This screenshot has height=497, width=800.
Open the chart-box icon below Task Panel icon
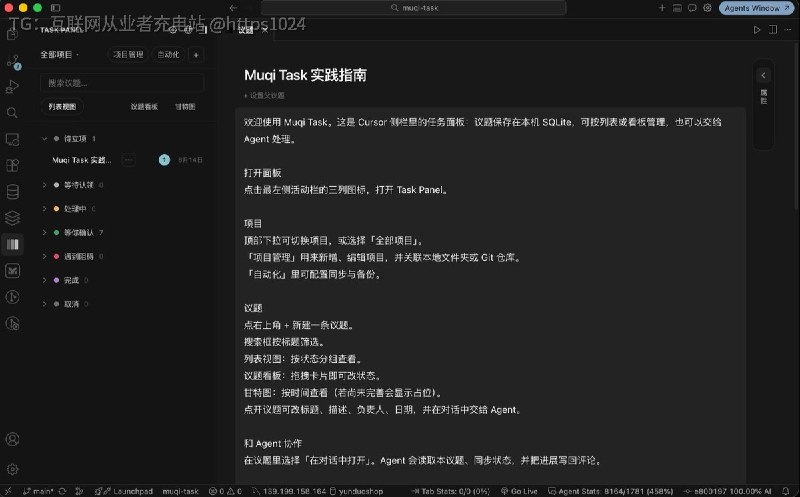[x=12, y=270]
